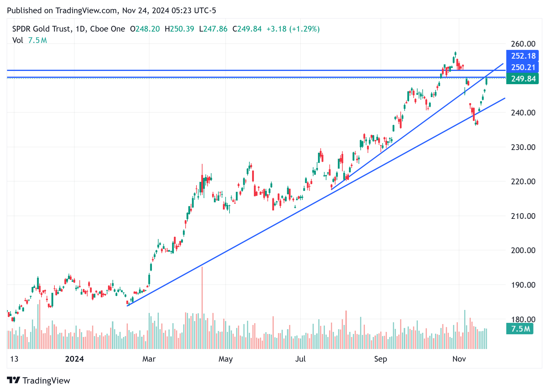Click the 250.21 blue price label
This screenshot has width=549, height=392.
[523, 67]
